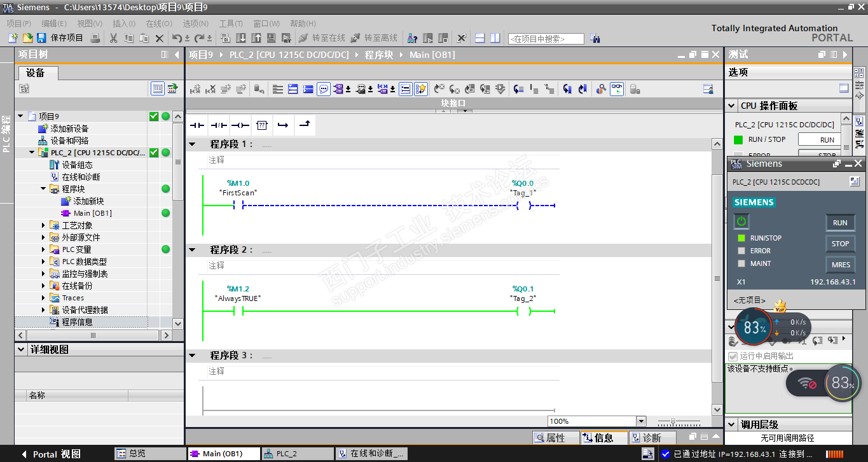Expand the PLC 变量 tree node
868x462 pixels.
(43, 249)
